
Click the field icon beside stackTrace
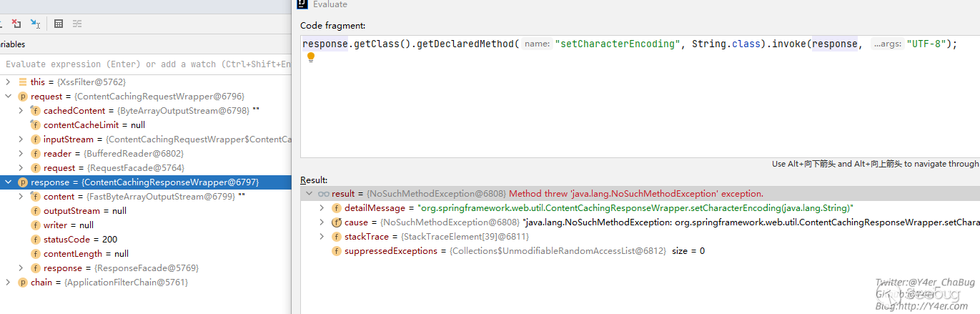[x=337, y=237]
